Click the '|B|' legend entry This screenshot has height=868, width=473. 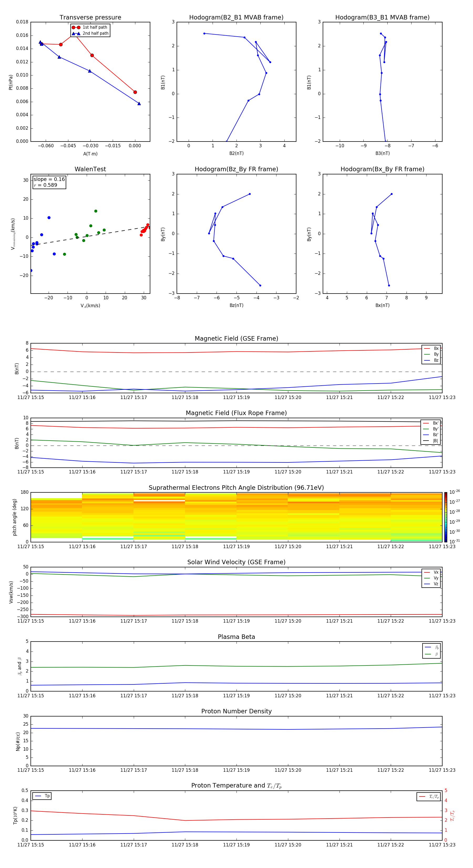(431, 441)
